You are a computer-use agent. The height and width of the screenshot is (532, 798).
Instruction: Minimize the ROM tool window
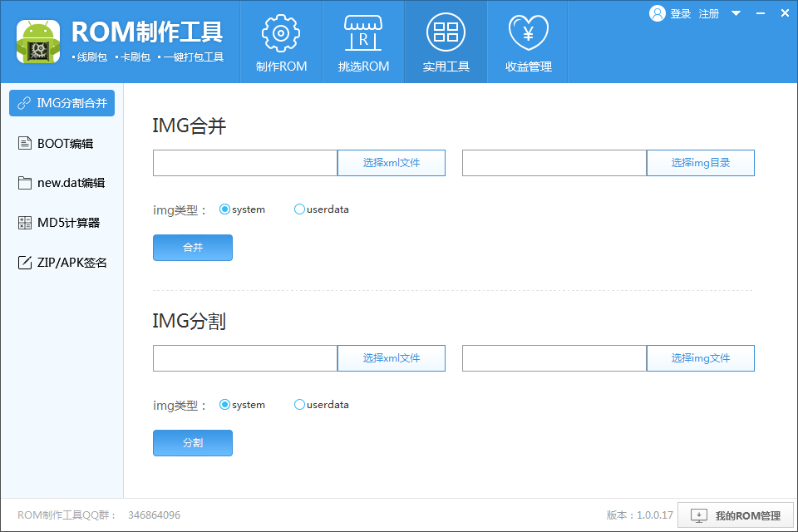click(761, 13)
